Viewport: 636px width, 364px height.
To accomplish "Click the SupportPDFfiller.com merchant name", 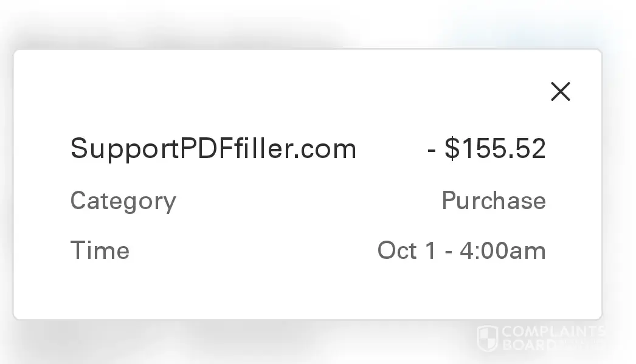I will [213, 149].
